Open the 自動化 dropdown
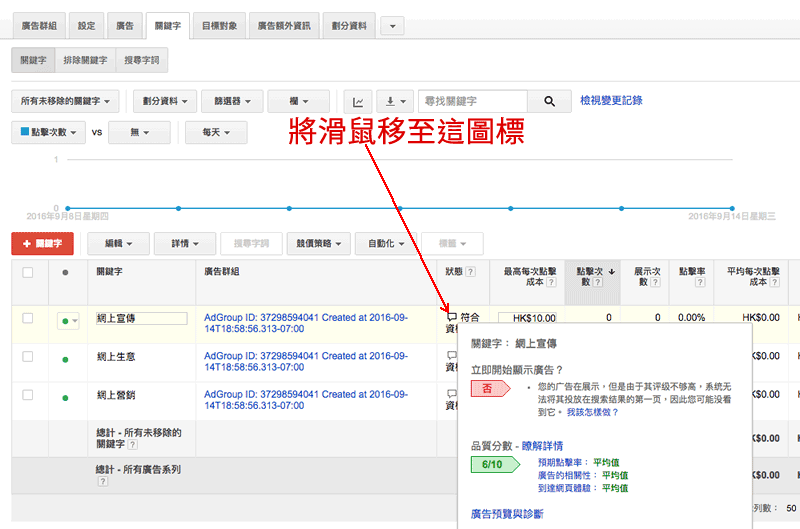The width and height of the screenshot is (800, 529). [386, 243]
